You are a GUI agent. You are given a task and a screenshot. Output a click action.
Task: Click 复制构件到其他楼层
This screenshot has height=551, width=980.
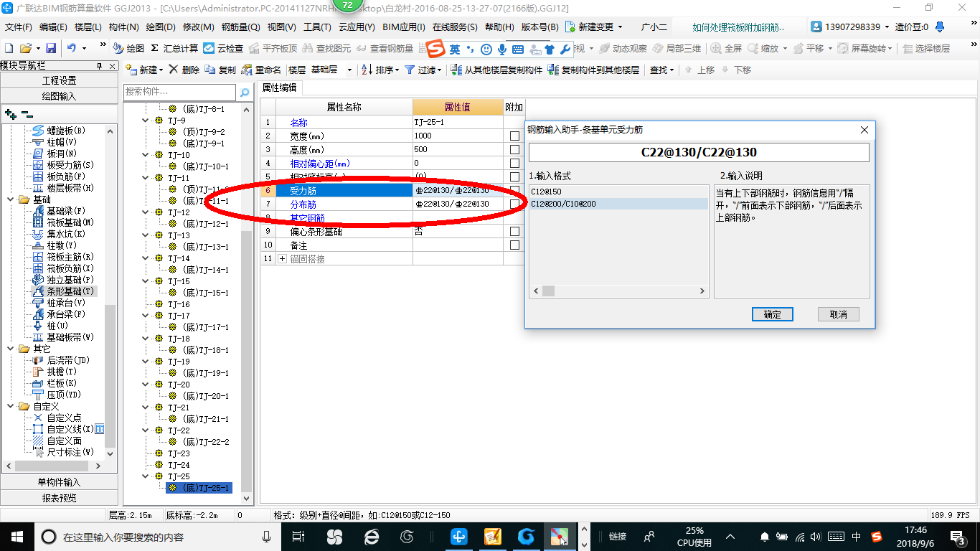click(593, 70)
